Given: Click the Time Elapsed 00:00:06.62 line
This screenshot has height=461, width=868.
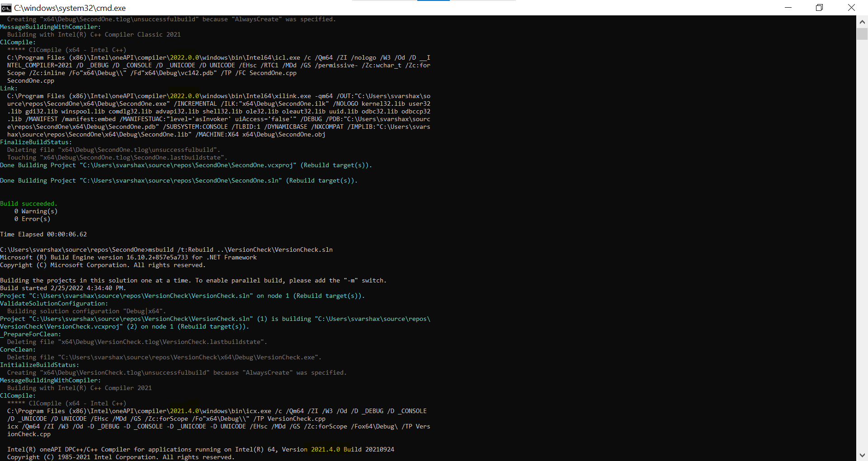Looking at the screenshot, I should (43, 234).
